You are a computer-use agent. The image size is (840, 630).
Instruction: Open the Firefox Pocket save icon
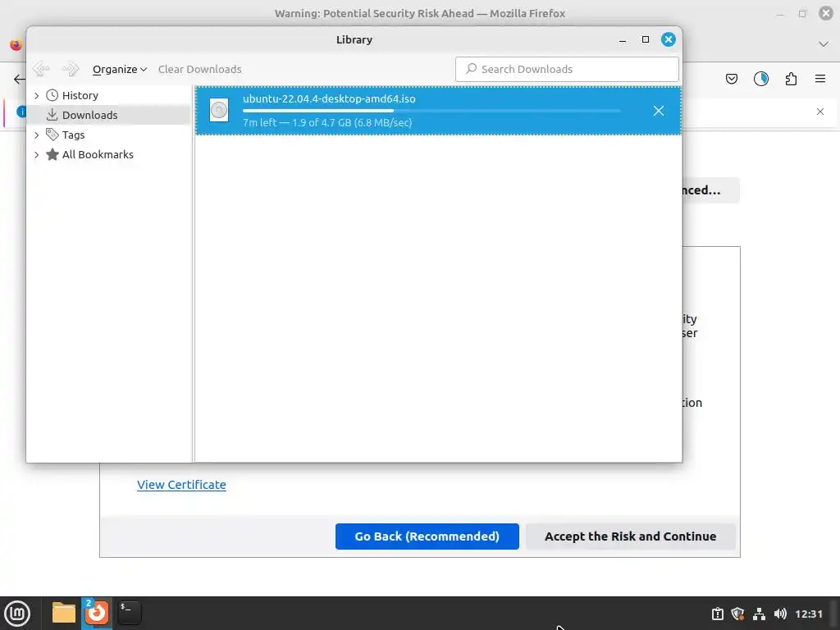pos(731,80)
